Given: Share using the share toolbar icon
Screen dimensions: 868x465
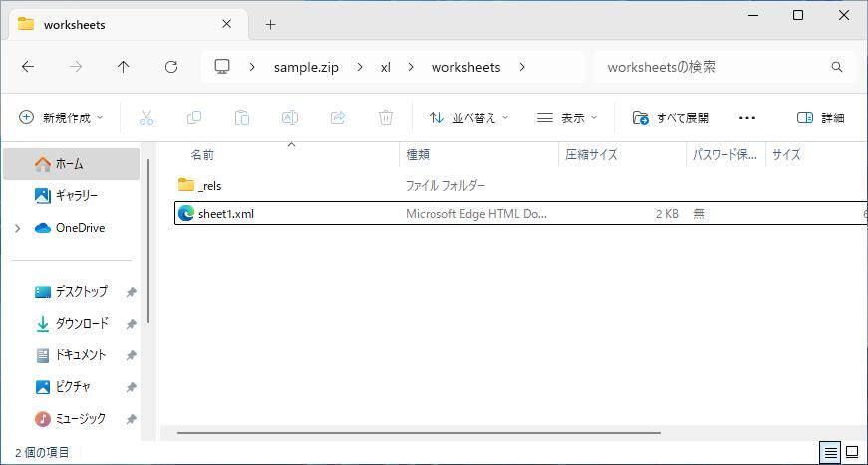Looking at the screenshot, I should (x=338, y=117).
